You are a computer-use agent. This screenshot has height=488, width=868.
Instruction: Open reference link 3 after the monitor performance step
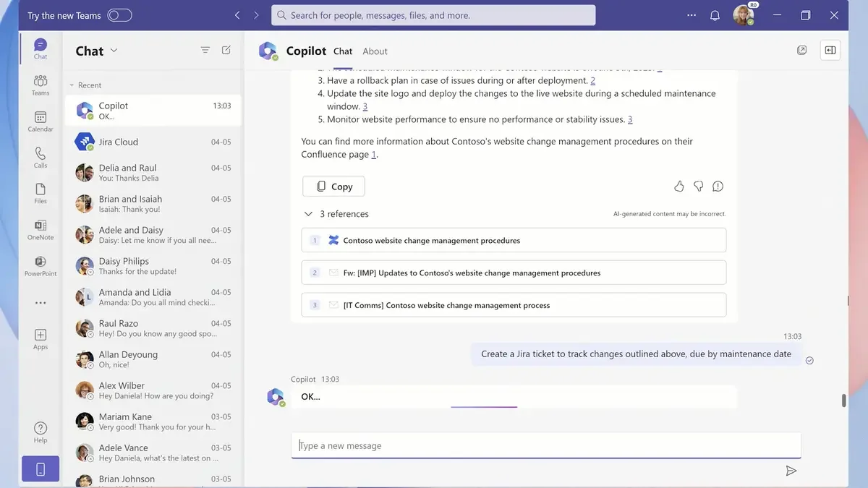tap(630, 120)
